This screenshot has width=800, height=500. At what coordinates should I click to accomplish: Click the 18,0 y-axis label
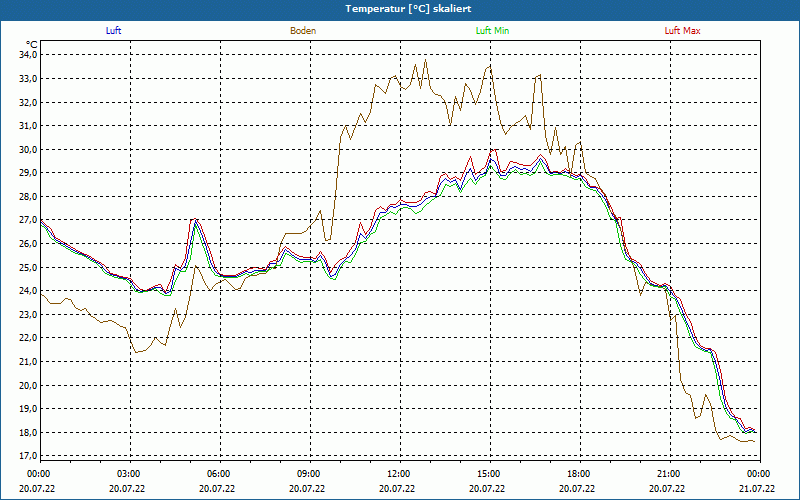coord(28,433)
